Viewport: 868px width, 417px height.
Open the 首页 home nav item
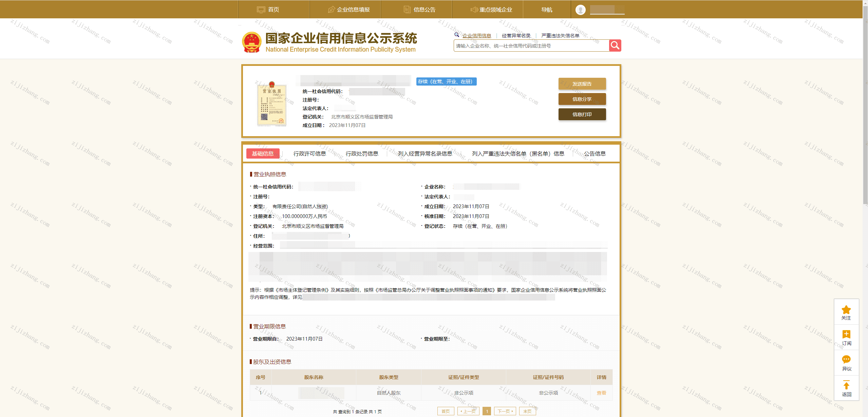[273, 10]
